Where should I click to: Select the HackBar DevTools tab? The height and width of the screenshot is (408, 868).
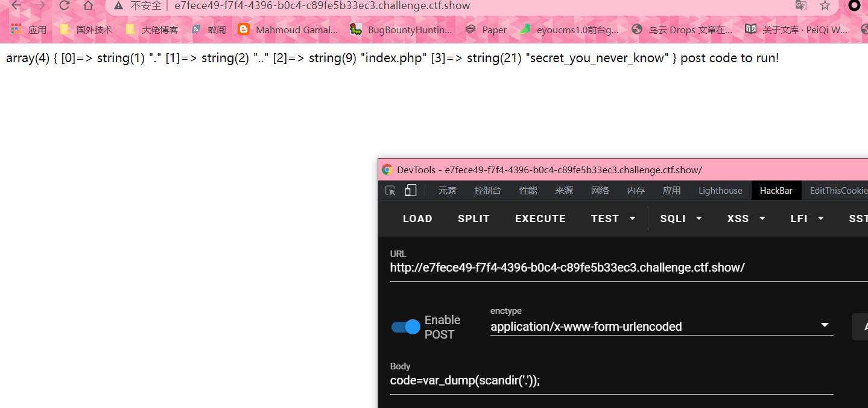(776, 191)
